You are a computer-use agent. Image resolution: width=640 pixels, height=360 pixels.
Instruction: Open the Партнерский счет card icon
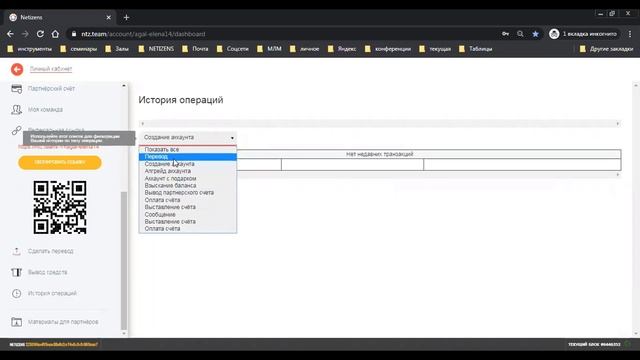pyautogui.click(x=16, y=89)
